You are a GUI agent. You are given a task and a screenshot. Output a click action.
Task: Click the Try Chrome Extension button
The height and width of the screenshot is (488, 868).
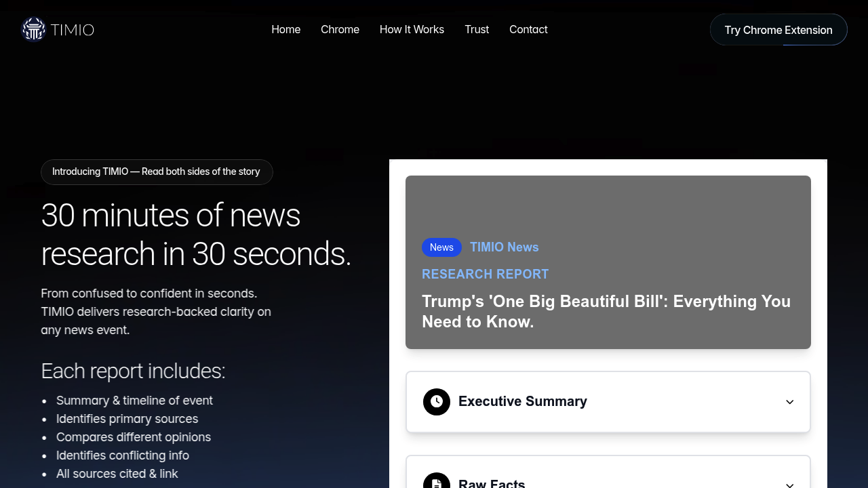[x=778, y=29]
